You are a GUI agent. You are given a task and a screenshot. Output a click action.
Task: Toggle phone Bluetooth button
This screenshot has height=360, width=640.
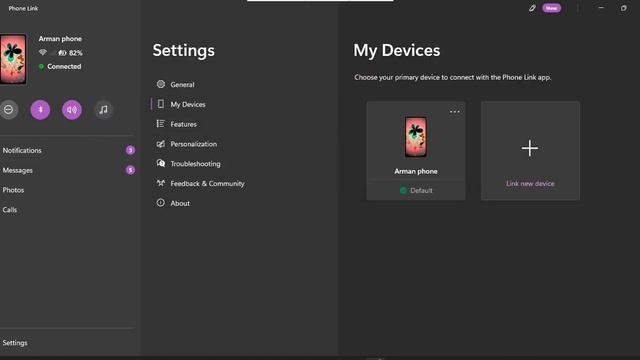coord(40,109)
